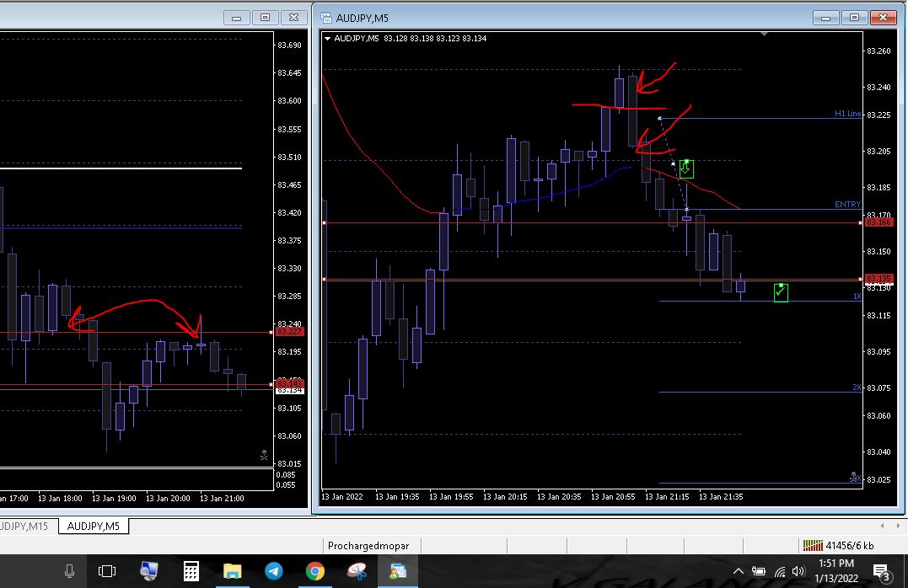Click the AUDJPY,M5 window title icon
The image size is (908, 588).
(326, 18)
